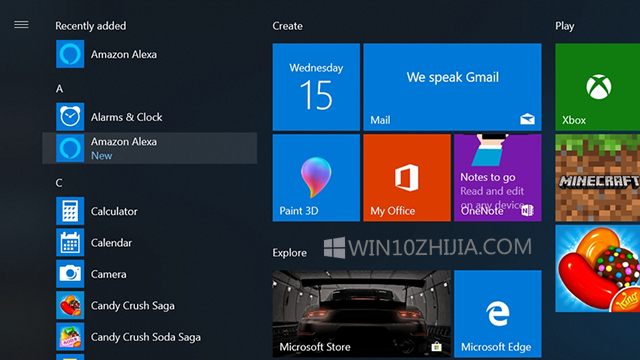Launch Amazon Alexa marked New

click(150, 148)
